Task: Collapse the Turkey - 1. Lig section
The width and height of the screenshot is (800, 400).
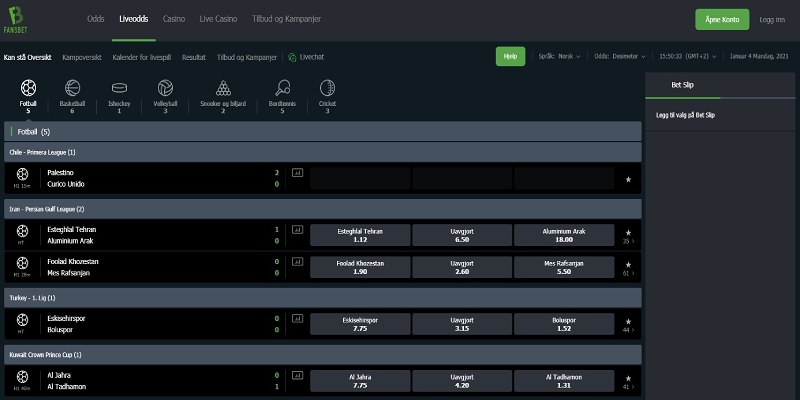Action: (323, 297)
